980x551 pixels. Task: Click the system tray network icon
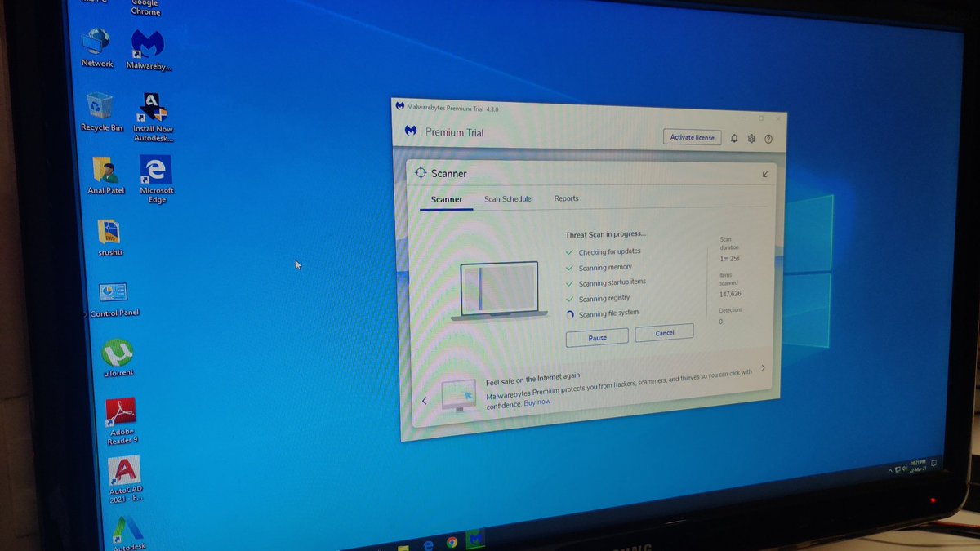[896, 471]
